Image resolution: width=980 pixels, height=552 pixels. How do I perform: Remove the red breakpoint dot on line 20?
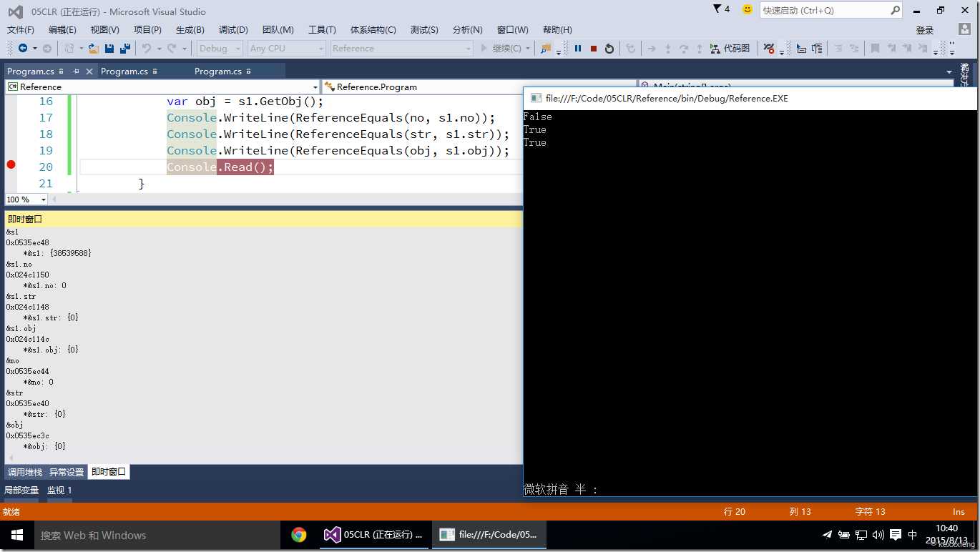tap(11, 165)
